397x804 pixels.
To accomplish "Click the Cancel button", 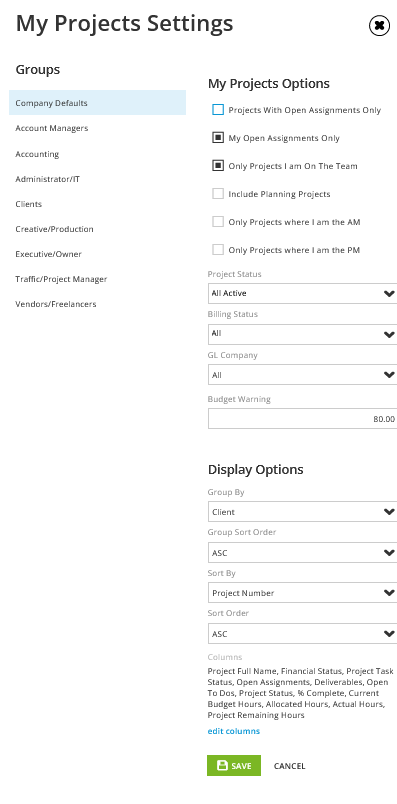I will (x=289, y=766).
